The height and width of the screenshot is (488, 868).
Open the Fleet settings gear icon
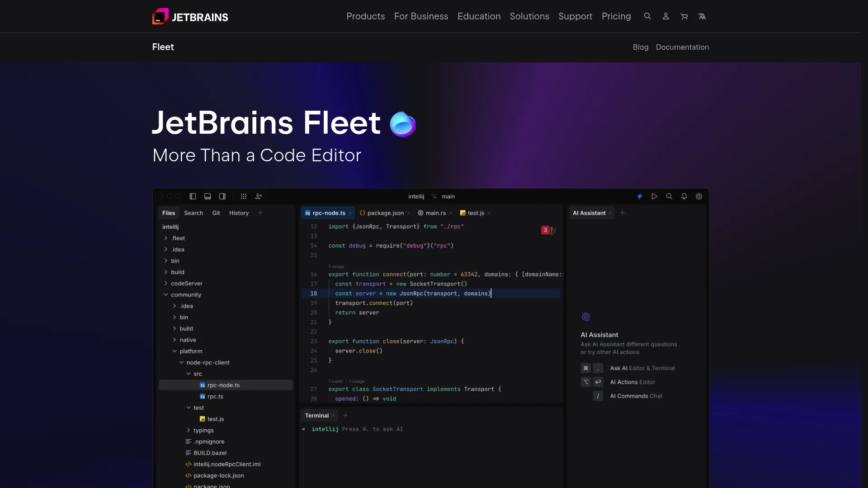click(x=699, y=197)
